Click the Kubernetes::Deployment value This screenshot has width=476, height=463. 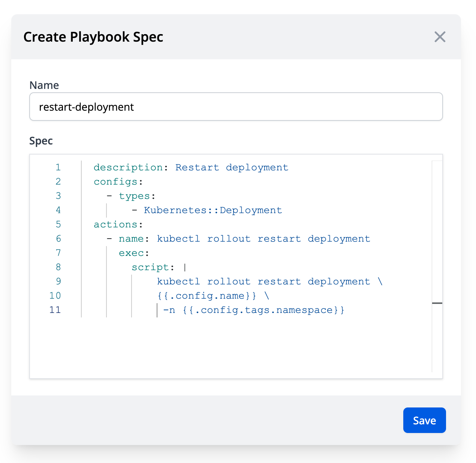click(213, 210)
